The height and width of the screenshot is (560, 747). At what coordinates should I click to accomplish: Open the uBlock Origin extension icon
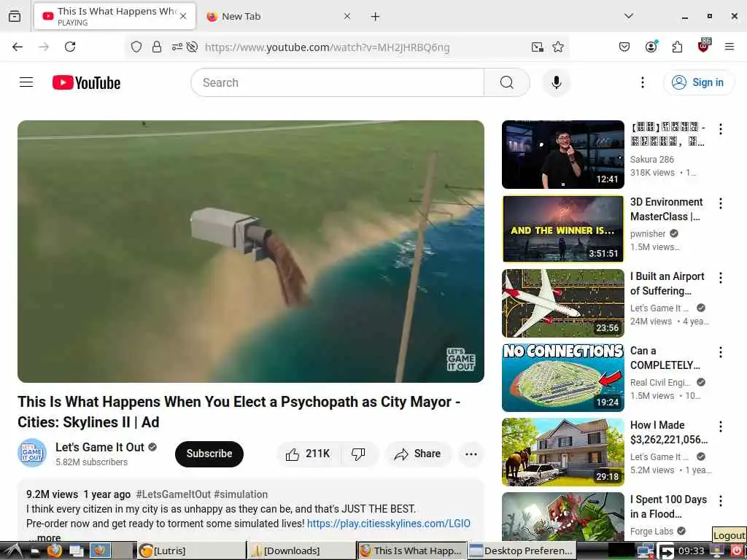pos(703,46)
